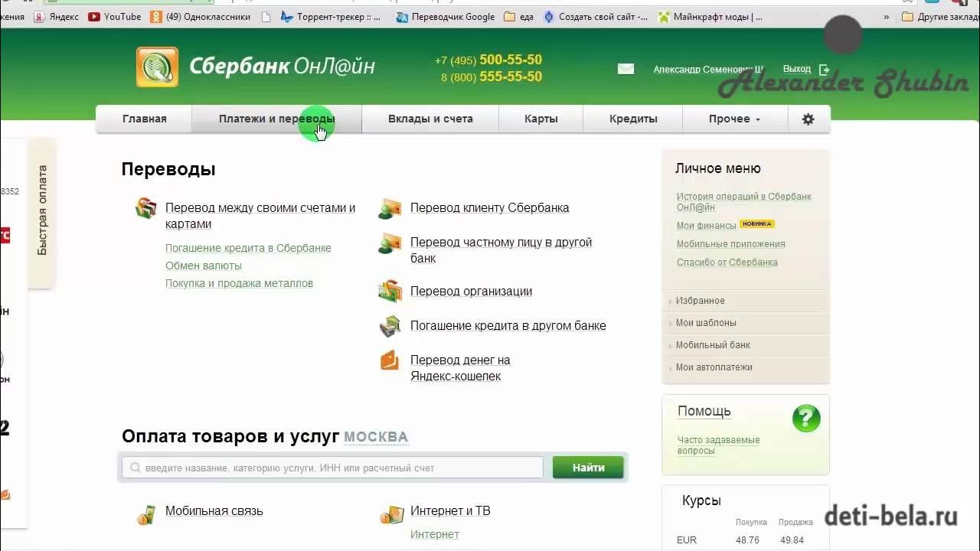The image size is (980, 551).
Task: Click icon beside Перевод клиенту Сбербанка
Action: click(390, 209)
